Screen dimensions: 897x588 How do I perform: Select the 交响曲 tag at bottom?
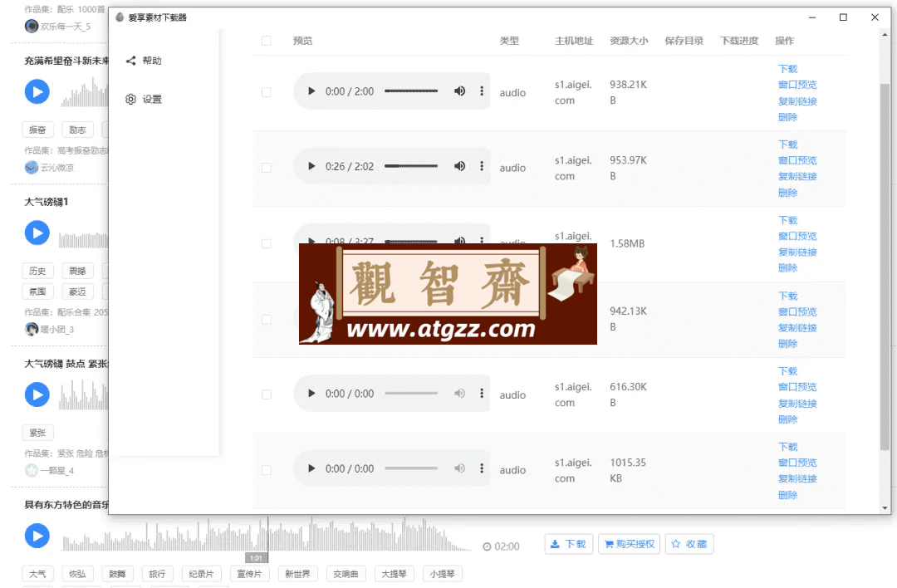pyautogui.click(x=346, y=574)
